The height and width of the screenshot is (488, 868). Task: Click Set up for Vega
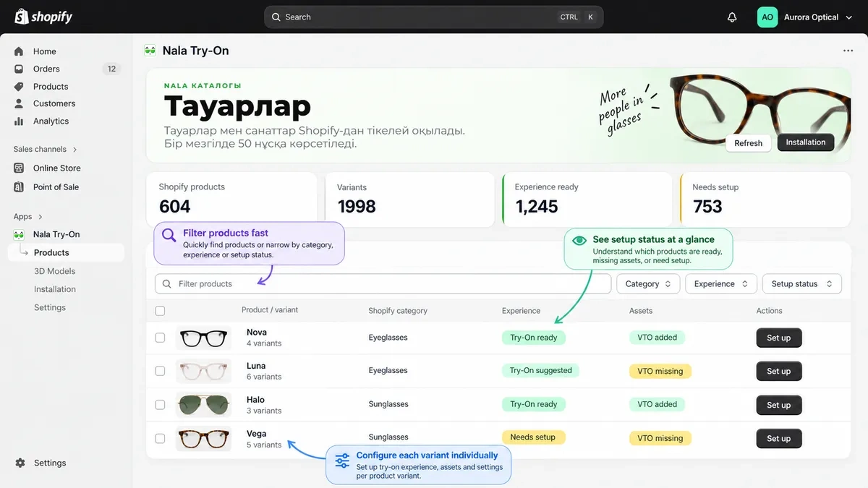tap(779, 438)
